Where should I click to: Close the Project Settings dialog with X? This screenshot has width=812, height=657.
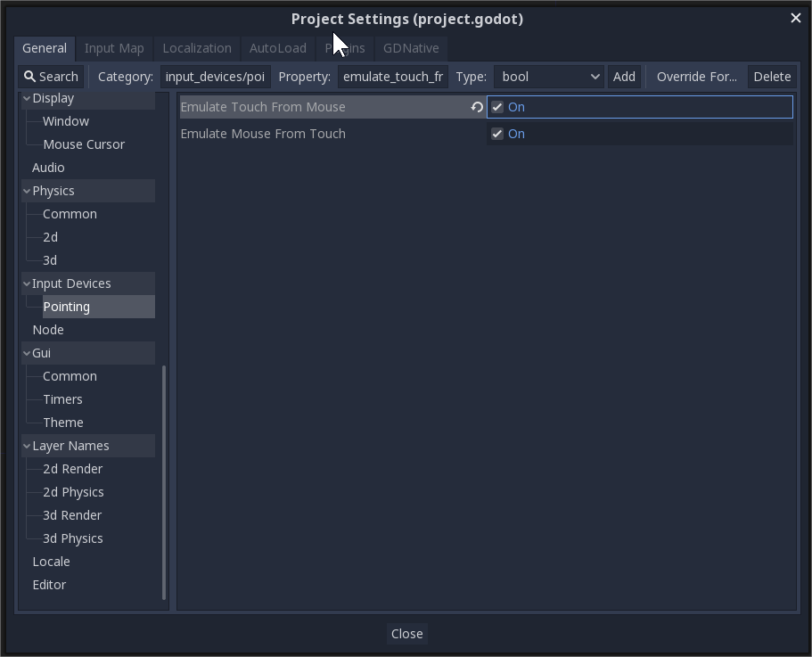point(795,18)
